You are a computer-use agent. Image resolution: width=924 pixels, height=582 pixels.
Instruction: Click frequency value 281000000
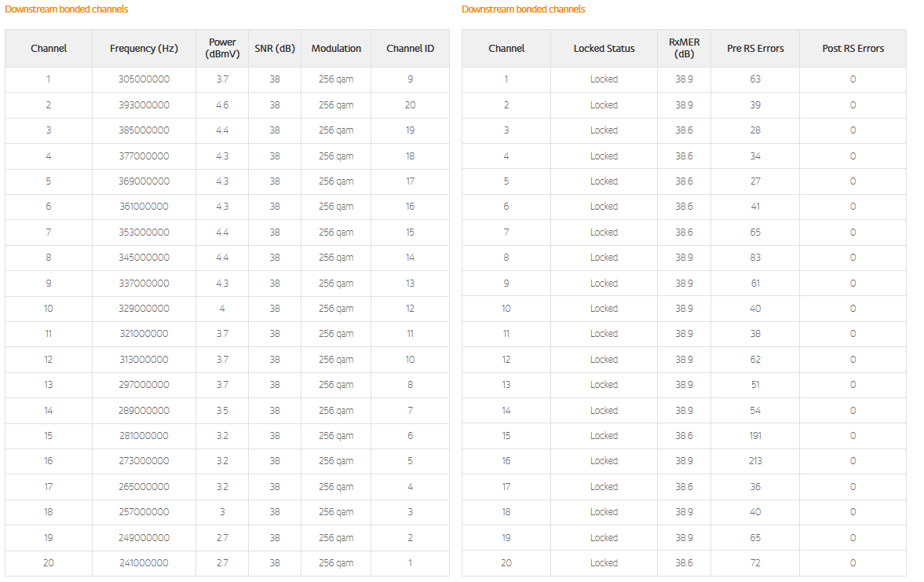(144, 436)
